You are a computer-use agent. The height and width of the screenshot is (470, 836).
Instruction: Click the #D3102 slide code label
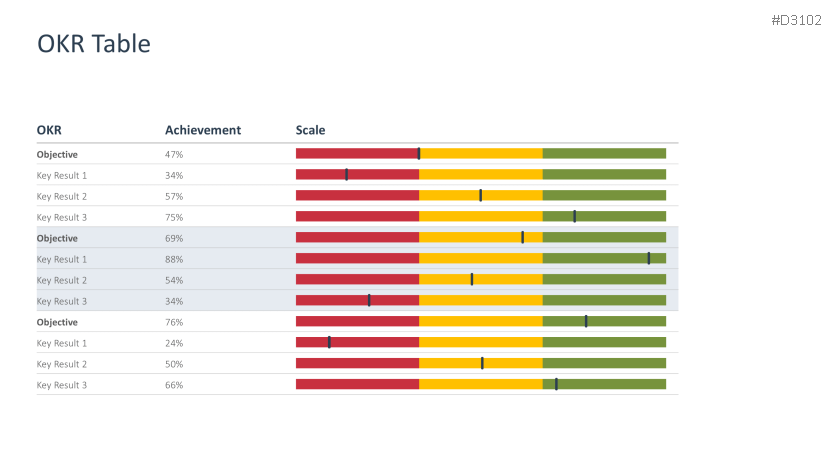click(x=796, y=20)
